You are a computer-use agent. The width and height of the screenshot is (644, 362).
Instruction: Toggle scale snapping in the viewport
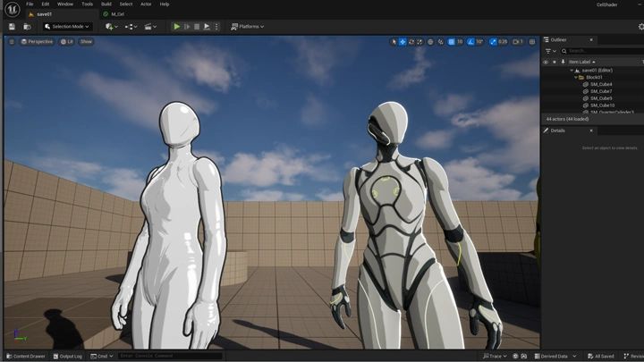(493, 42)
